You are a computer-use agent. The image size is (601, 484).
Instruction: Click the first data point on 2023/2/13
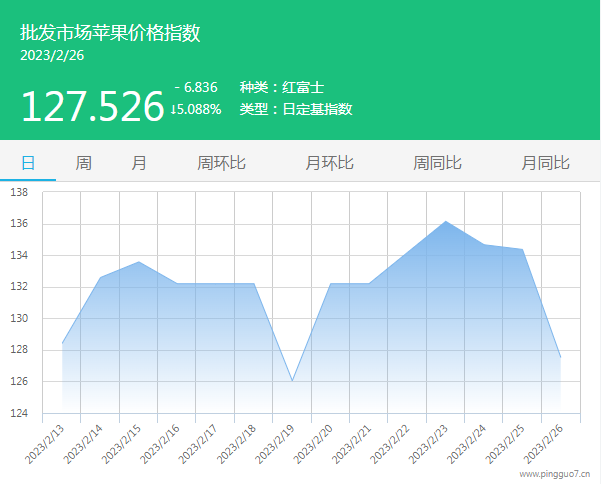click(62, 343)
